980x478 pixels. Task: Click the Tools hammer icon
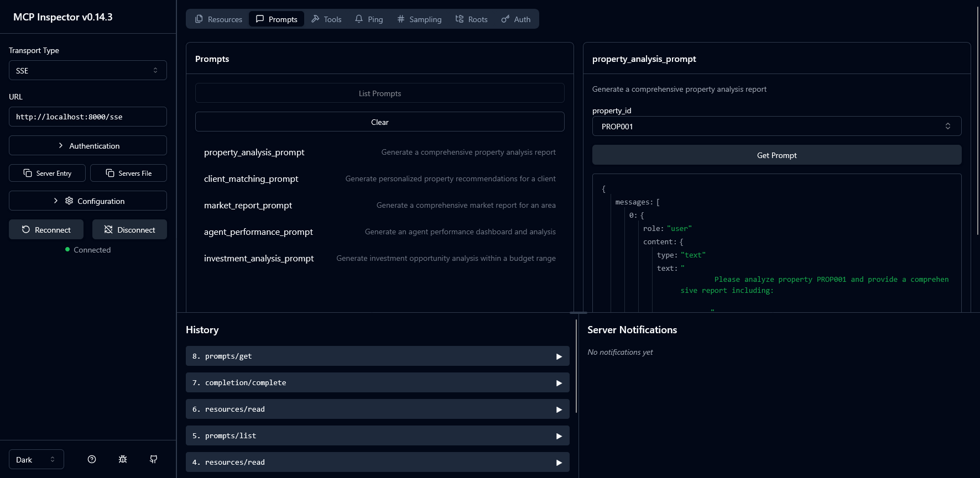click(x=315, y=19)
